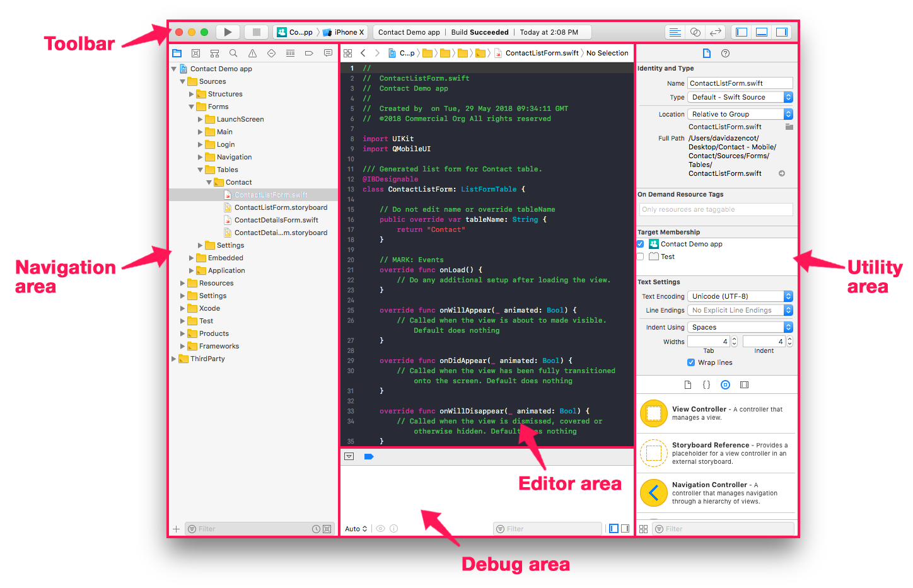The width and height of the screenshot is (913, 588).
Task: Collapse the Sources folder
Action: coord(183,81)
